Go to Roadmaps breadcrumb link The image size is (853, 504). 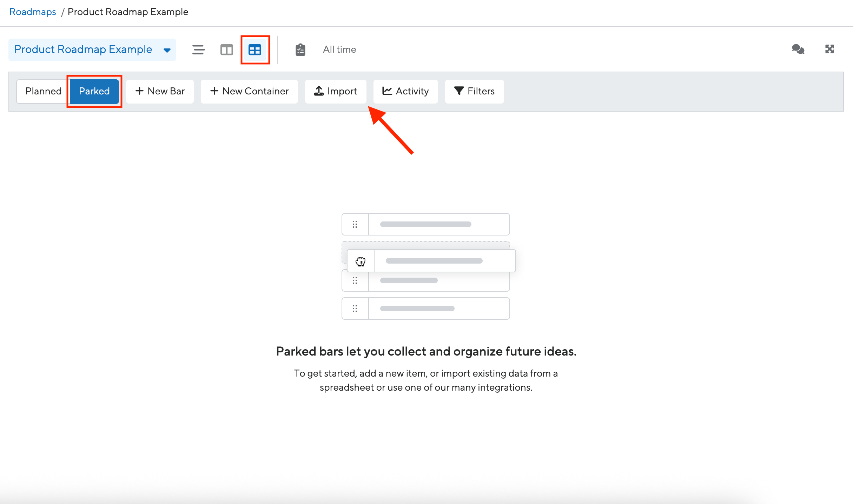click(33, 12)
